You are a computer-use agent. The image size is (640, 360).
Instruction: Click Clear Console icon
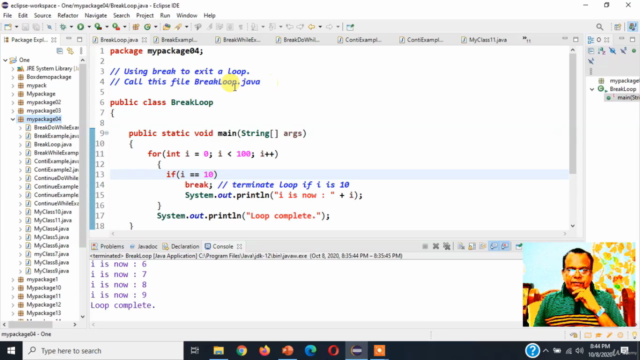tap(461, 246)
